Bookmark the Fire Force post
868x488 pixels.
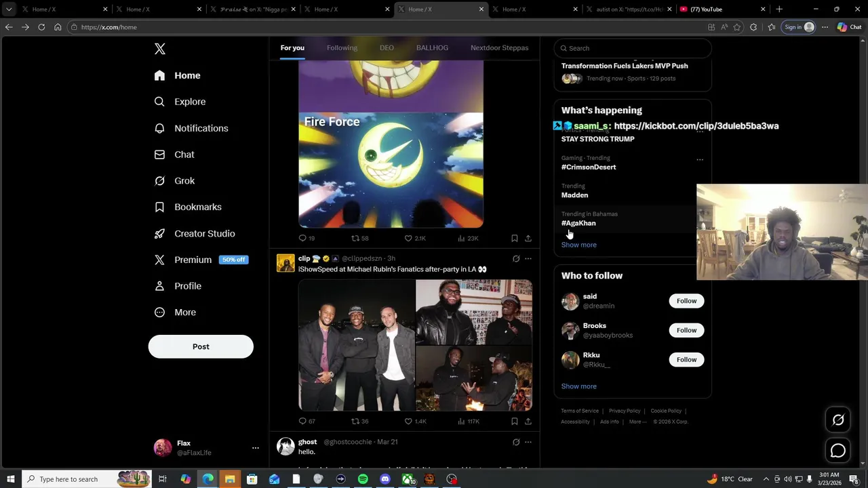tap(515, 239)
